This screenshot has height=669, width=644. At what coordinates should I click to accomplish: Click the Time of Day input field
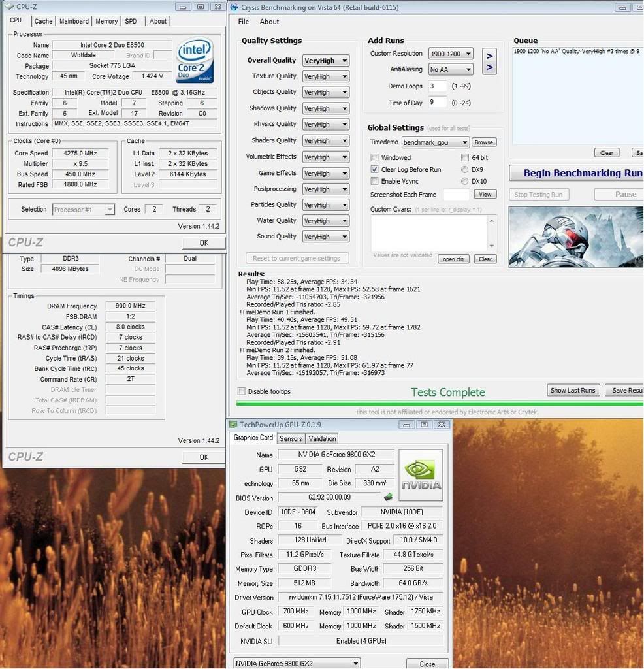coord(437,103)
